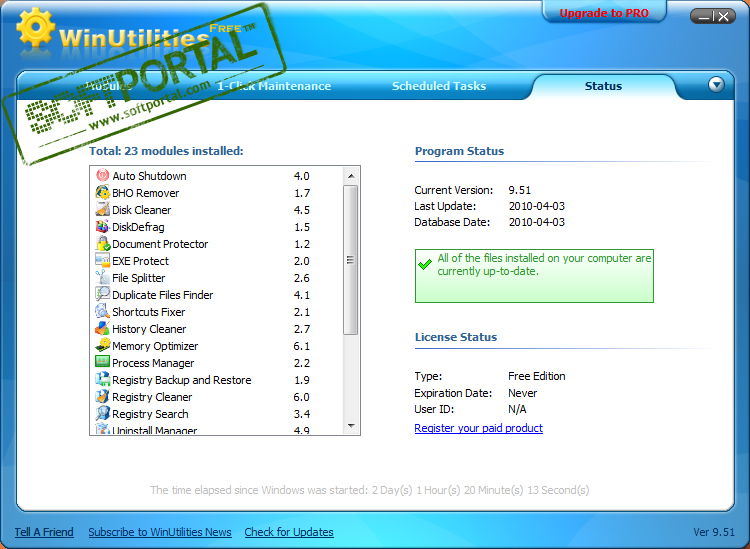Click the BHO Remover module icon
Viewport: 750px width, 549px height.
(102, 193)
